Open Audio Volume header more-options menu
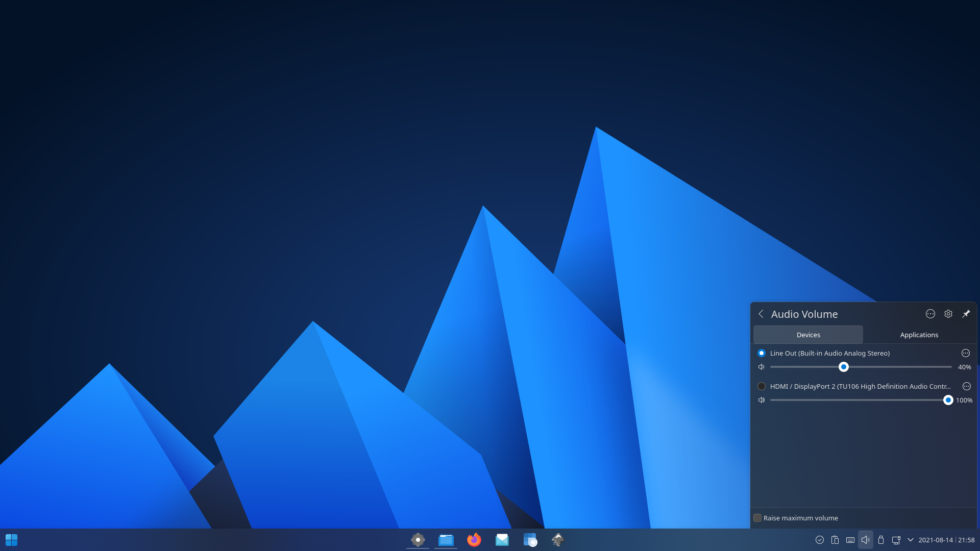This screenshot has height=551, width=980. (930, 314)
